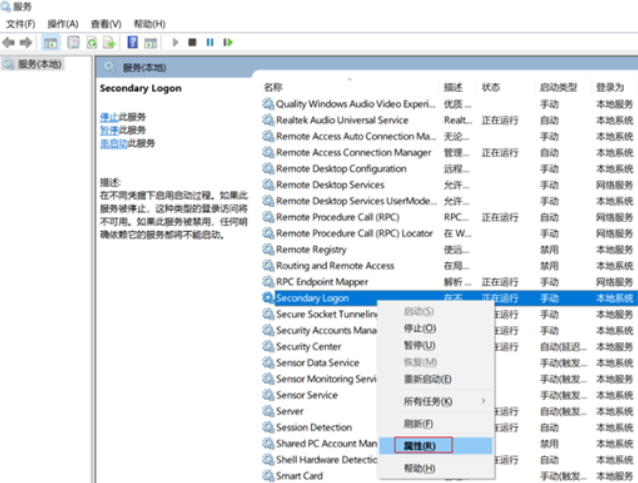Click the 重启动 service link in left panel
This screenshot has height=483, width=638.
pyautogui.click(x=112, y=143)
